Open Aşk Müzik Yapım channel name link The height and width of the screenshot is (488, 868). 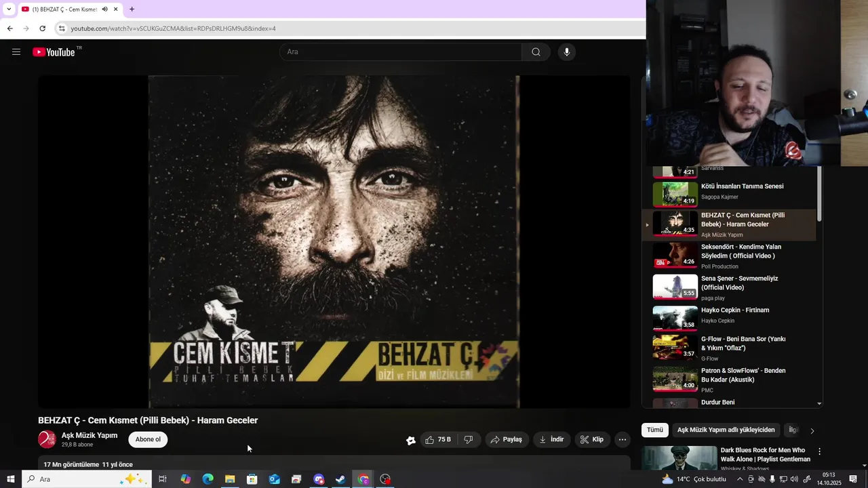90,435
